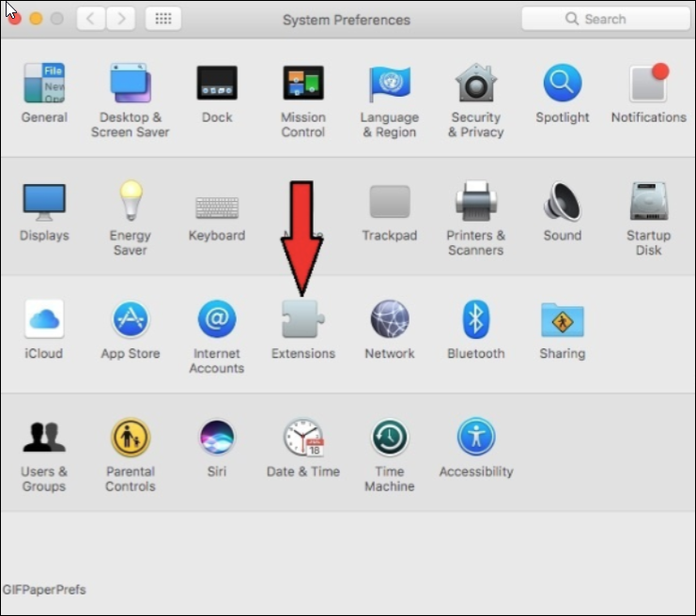Open Sharing preferences
Screen dimensions: 696x616
pos(563,319)
